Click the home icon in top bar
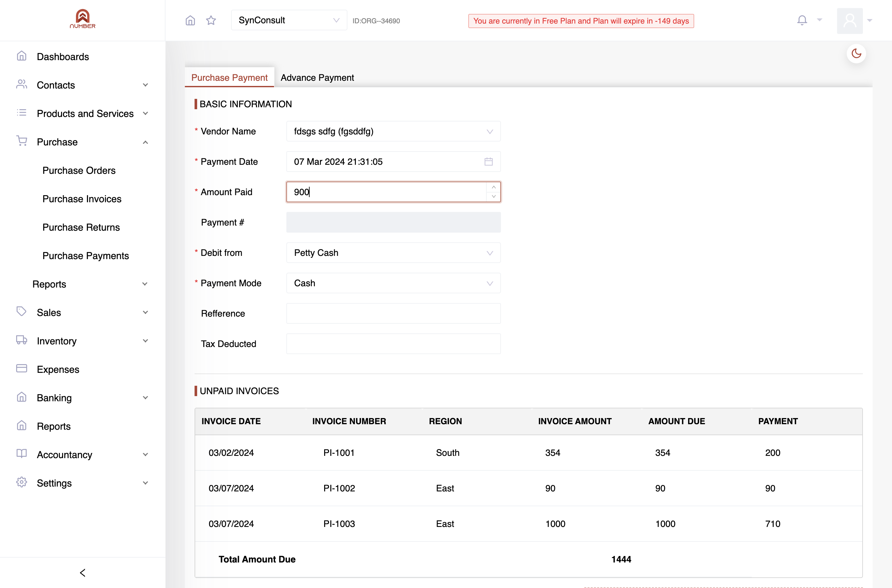 (x=190, y=20)
